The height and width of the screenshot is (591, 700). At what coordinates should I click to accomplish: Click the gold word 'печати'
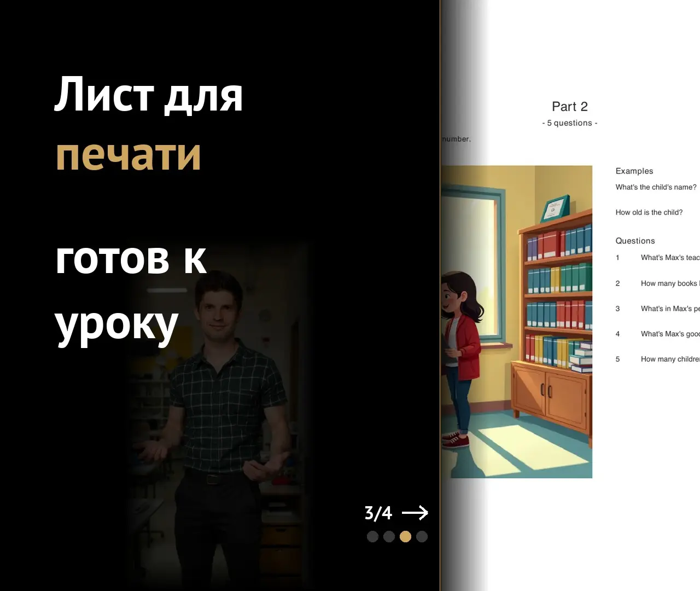coord(129,155)
